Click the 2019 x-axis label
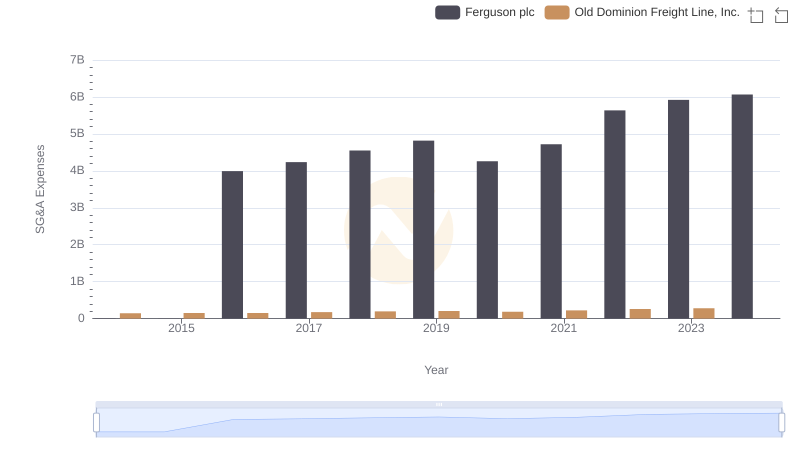 [436, 328]
